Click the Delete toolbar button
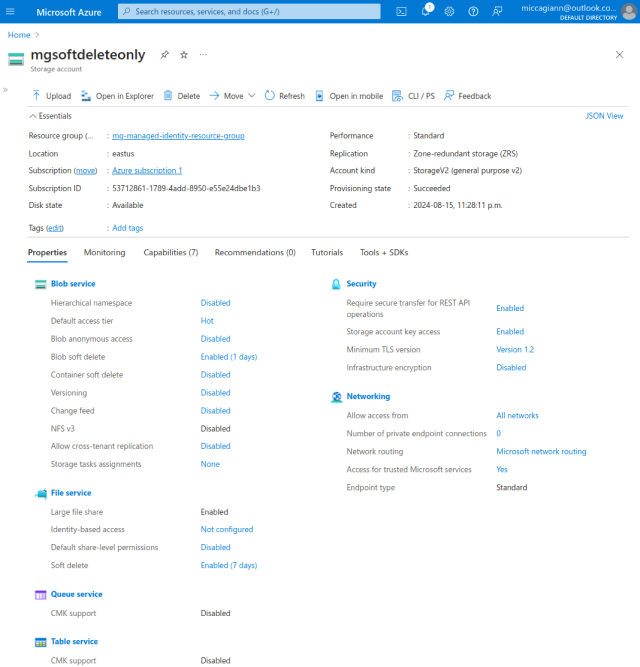Viewport: 640px width, 667px height. (x=182, y=96)
